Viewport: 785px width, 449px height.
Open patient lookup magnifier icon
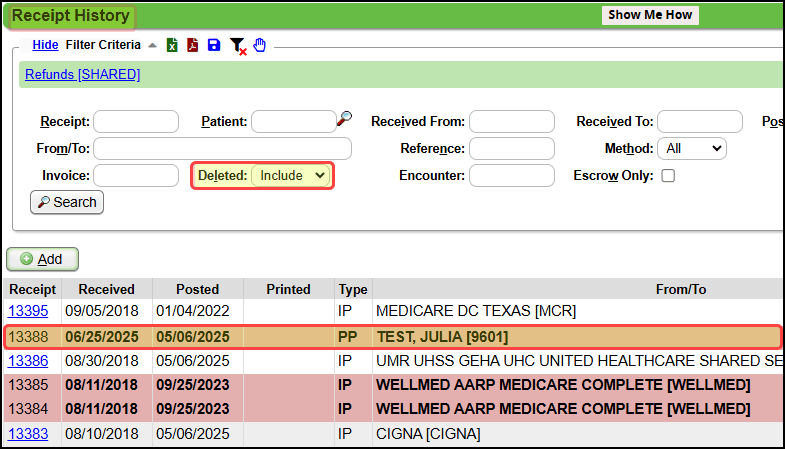pyautogui.click(x=344, y=119)
